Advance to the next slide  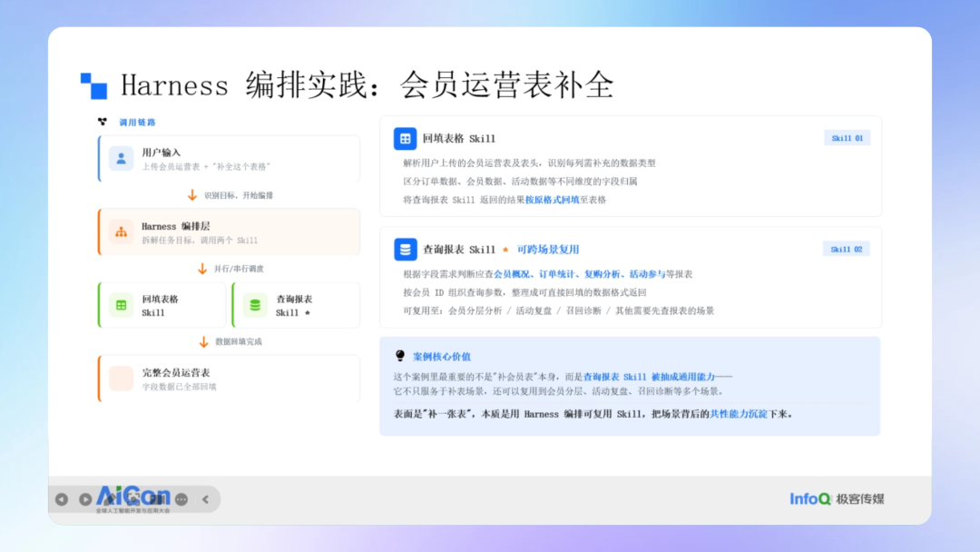point(85,498)
